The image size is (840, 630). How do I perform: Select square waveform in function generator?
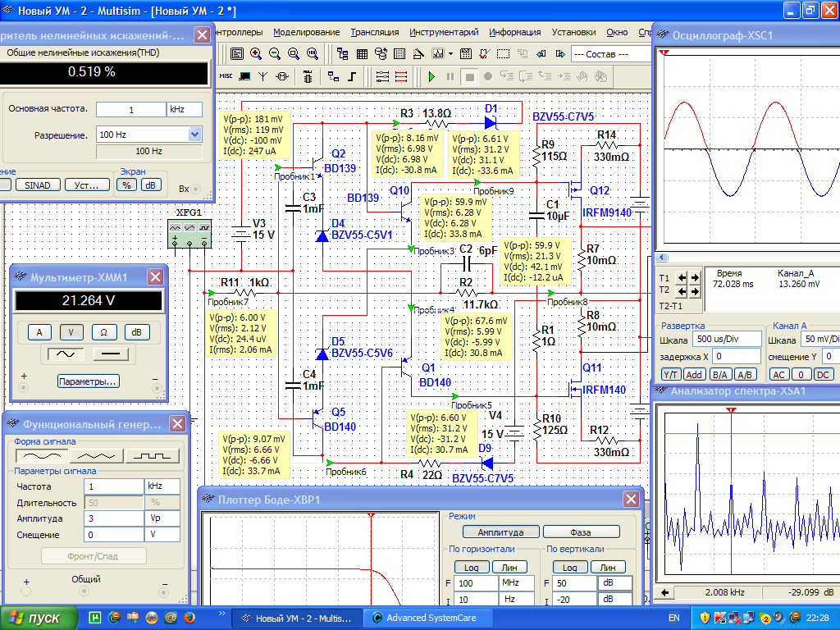click(152, 456)
